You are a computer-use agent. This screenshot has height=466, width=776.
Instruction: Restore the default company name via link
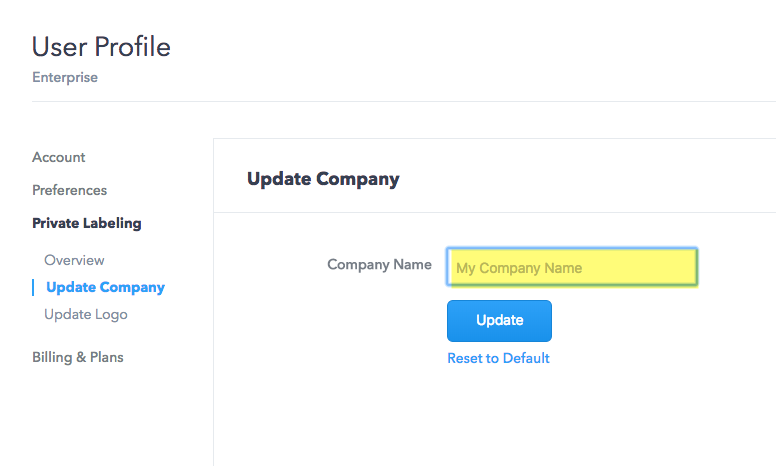coord(498,358)
